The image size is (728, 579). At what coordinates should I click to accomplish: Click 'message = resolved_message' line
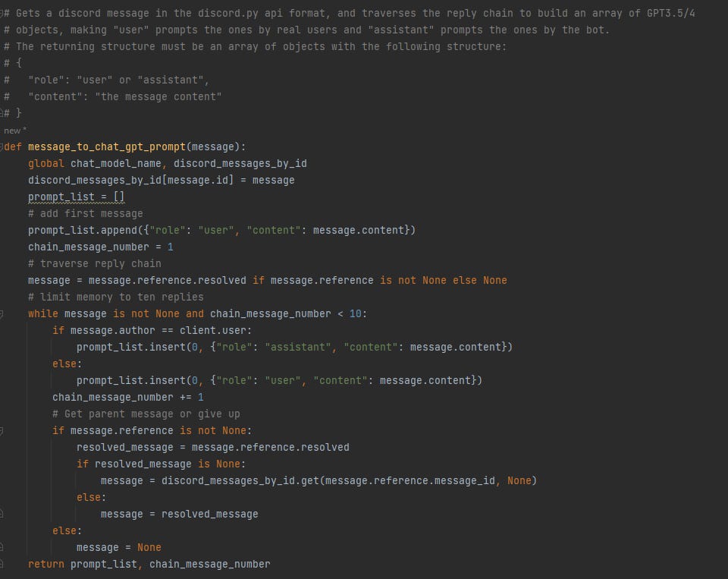point(179,514)
